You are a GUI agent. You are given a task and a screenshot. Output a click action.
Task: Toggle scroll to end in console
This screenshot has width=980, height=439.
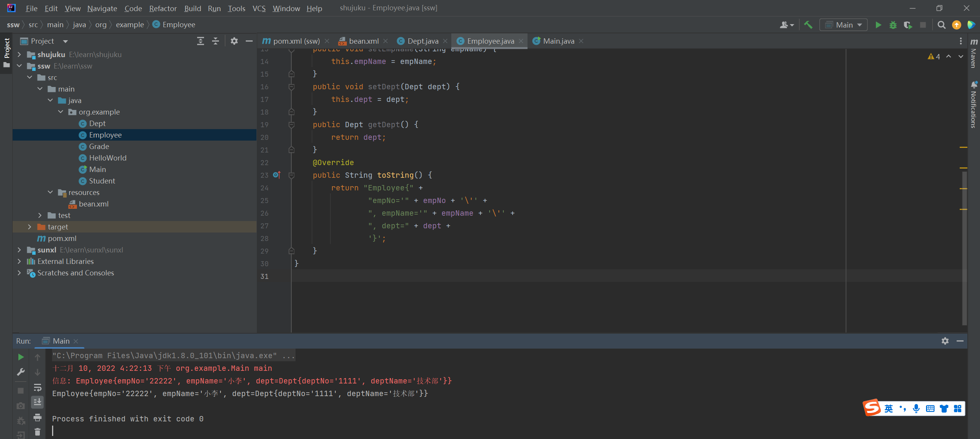(37, 402)
